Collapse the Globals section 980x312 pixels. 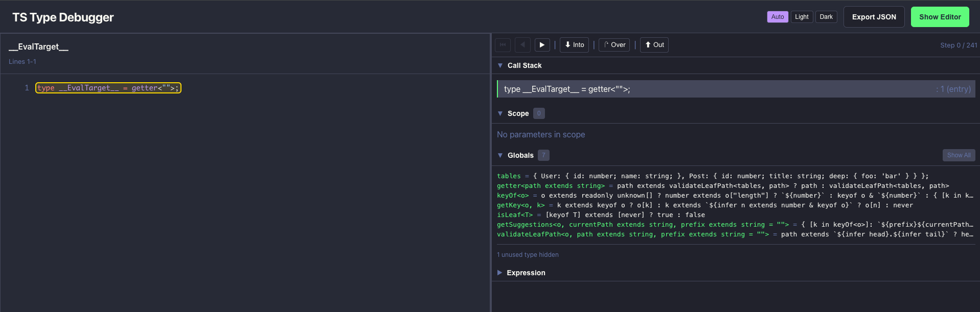(x=500, y=155)
